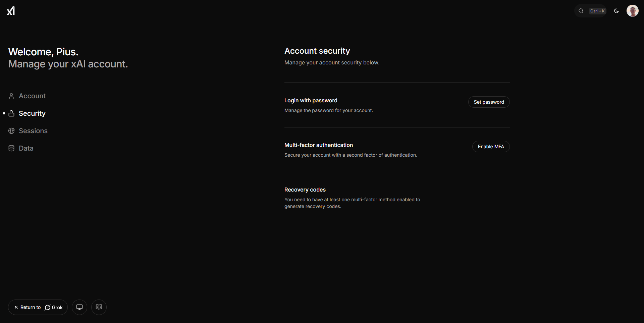Click the person icon beside Account
Screen dimensions: 644x323
11,96
